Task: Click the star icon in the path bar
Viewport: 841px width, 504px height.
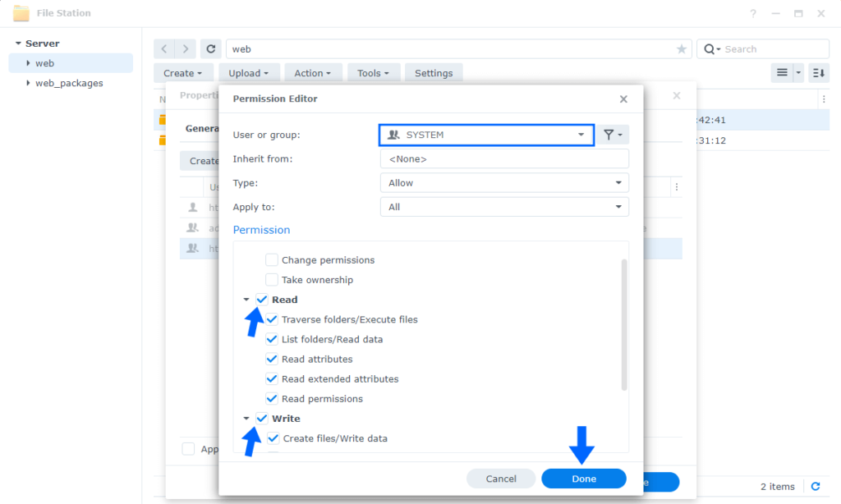Action: click(x=682, y=48)
